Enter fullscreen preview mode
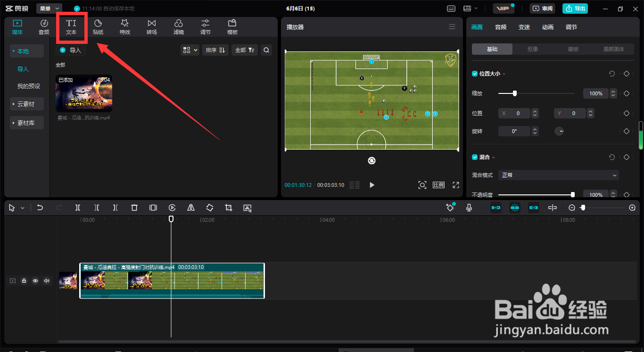Image resolution: width=644 pixels, height=352 pixels. 456,185
